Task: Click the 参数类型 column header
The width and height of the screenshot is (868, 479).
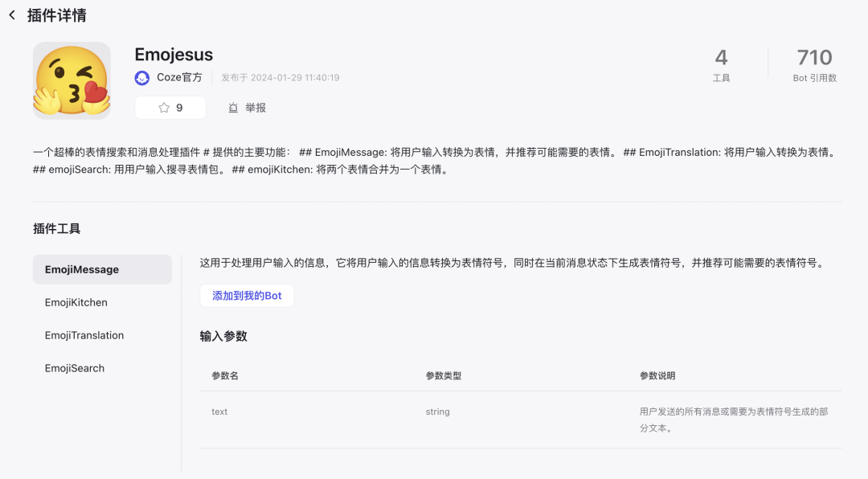Action: pos(444,376)
